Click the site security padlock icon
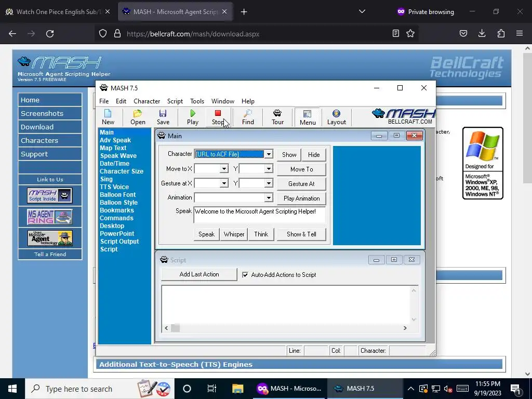The width and height of the screenshot is (532, 399). click(x=117, y=34)
